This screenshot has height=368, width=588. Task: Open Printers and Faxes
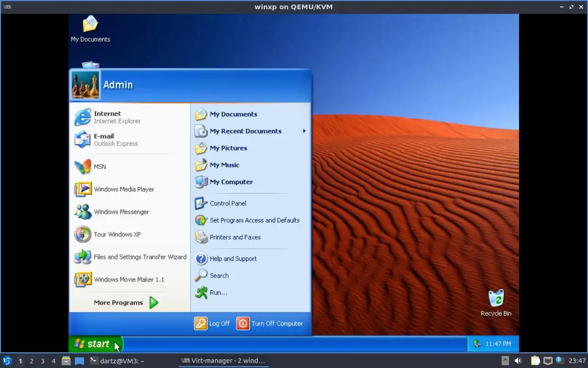point(250,237)
